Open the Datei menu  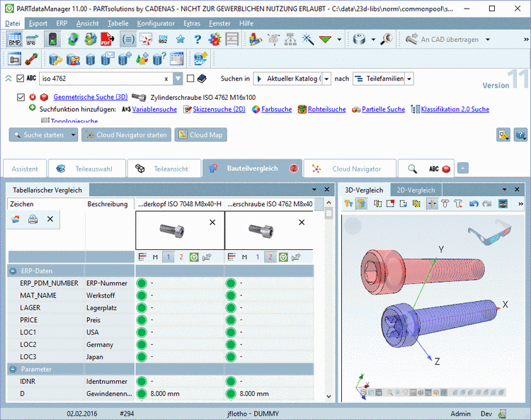(x=13, y=23)
